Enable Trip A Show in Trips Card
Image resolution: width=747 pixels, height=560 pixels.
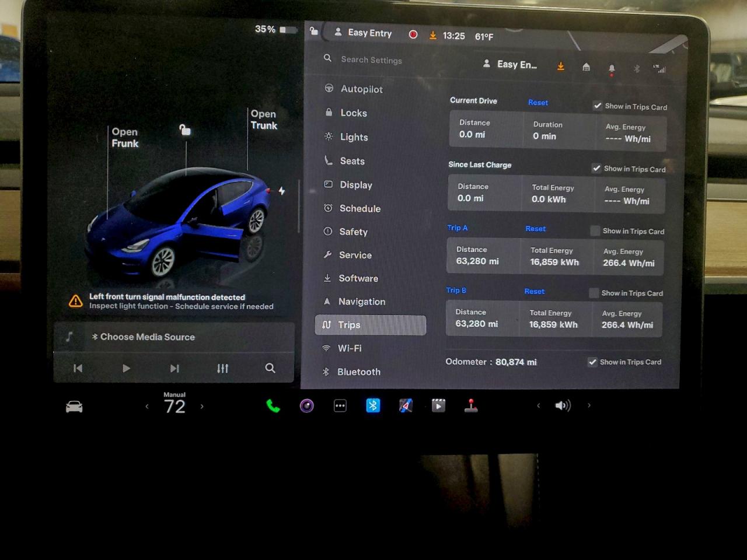click(595, 231)
